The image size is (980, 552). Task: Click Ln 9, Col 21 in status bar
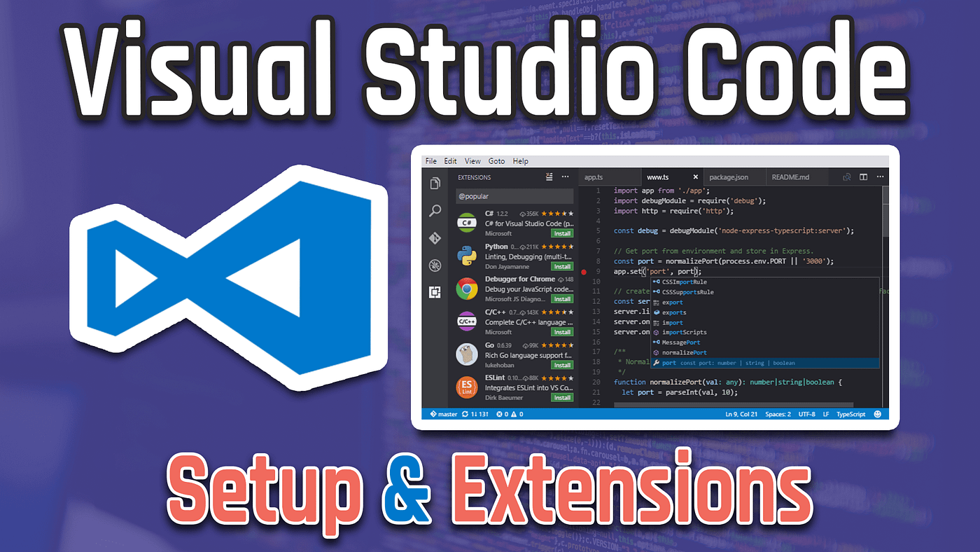click(x=741, y=414)
